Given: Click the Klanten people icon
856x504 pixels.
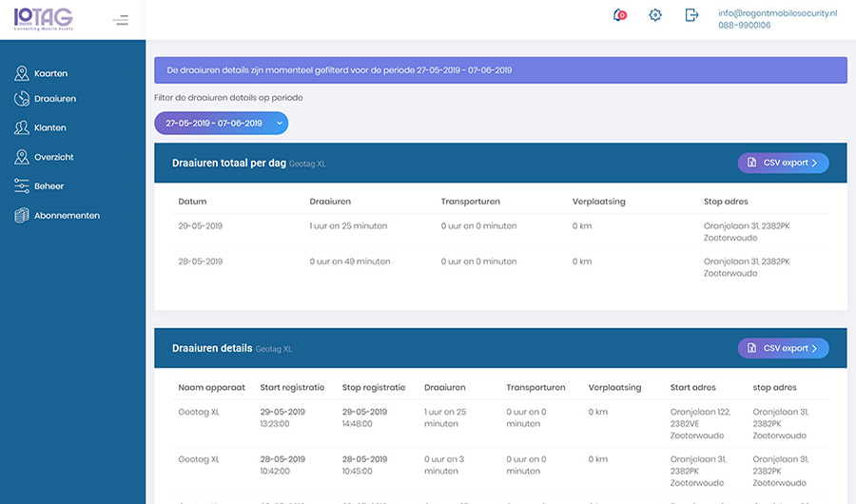Looking at the screenshot, I should coord(22,127).
